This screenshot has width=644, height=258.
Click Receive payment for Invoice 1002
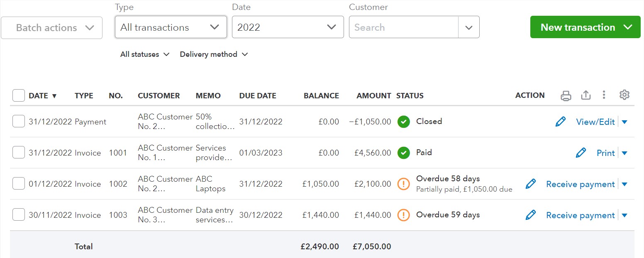click(580, 184)
